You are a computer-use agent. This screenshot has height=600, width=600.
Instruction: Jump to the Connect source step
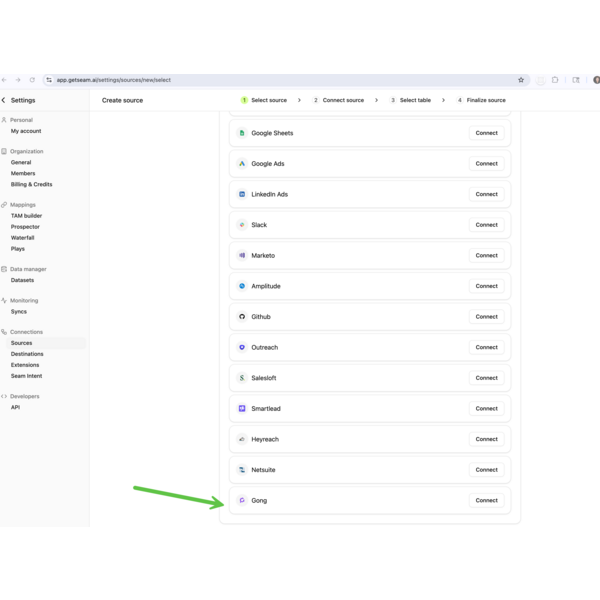(339, 100)
